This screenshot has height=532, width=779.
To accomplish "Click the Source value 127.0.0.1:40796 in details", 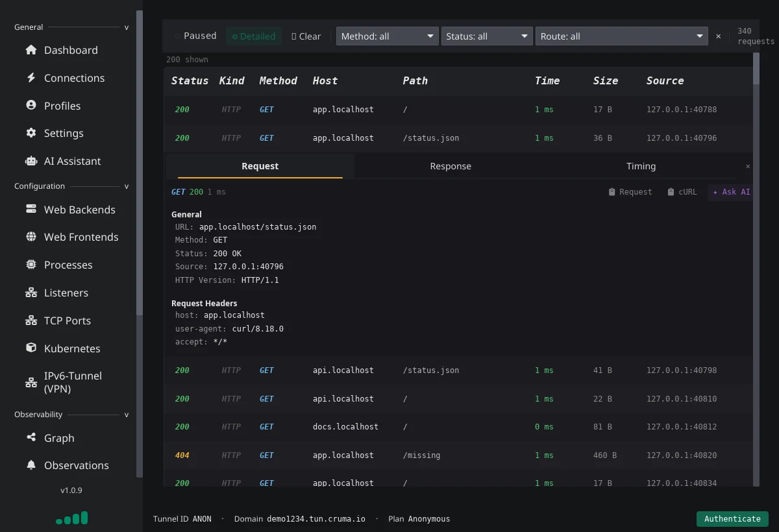I will [x=248, y=267].
